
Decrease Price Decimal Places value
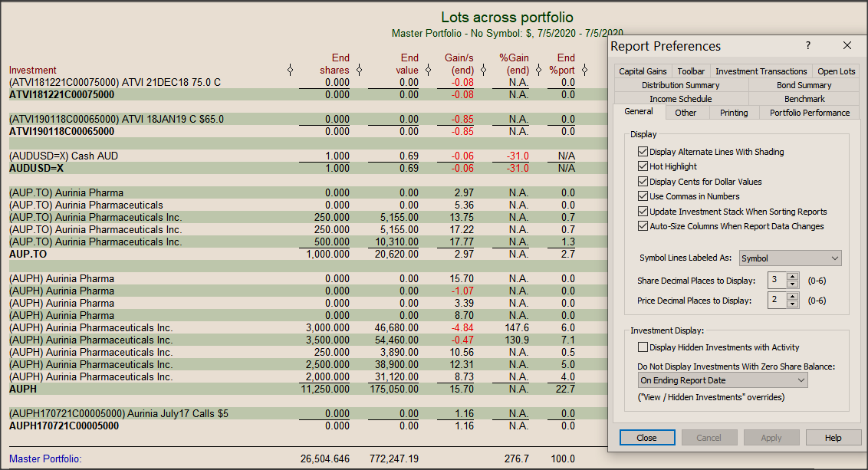793,304
